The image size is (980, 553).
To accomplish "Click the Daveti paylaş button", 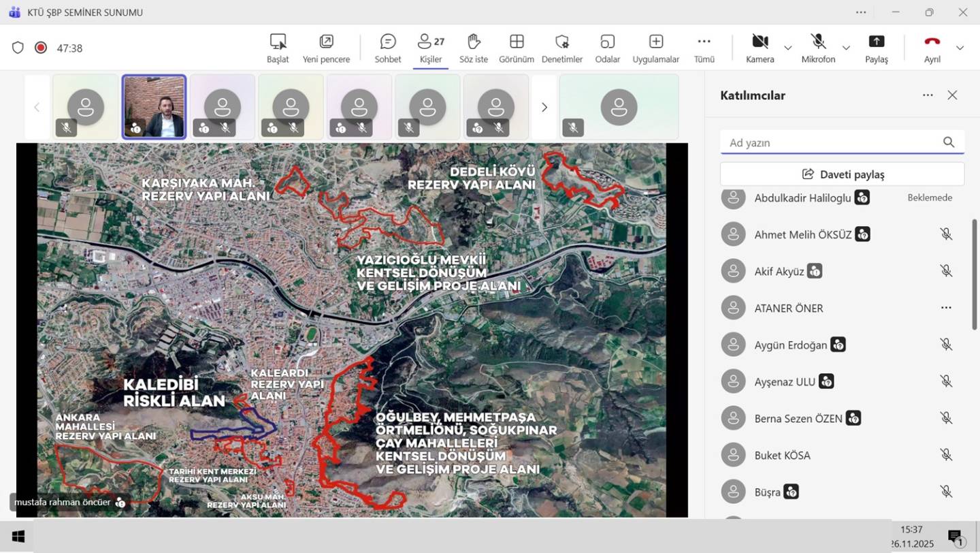I will click(x=842, y=174).
